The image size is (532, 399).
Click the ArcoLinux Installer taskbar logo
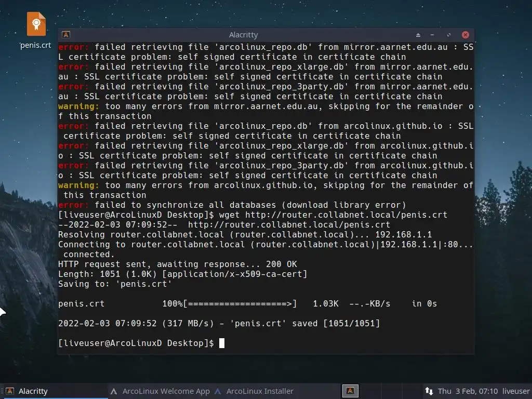pos(218,391)
